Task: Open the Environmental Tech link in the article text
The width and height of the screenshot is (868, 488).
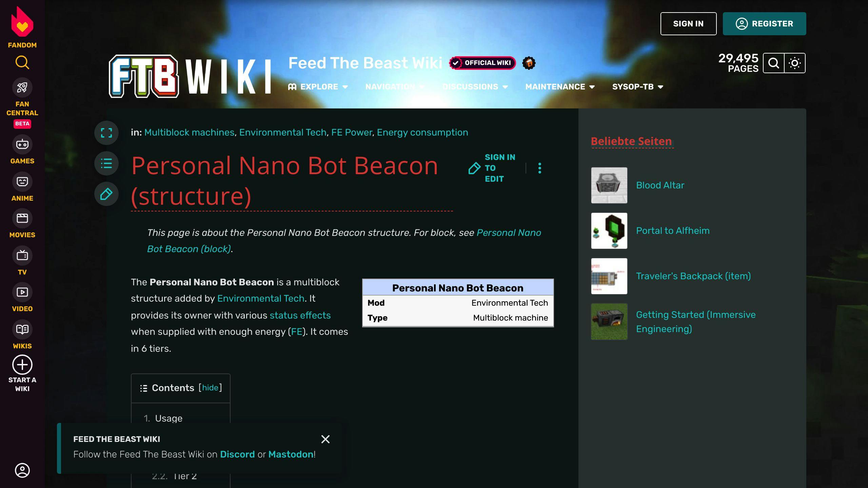Action: point(261,299)
